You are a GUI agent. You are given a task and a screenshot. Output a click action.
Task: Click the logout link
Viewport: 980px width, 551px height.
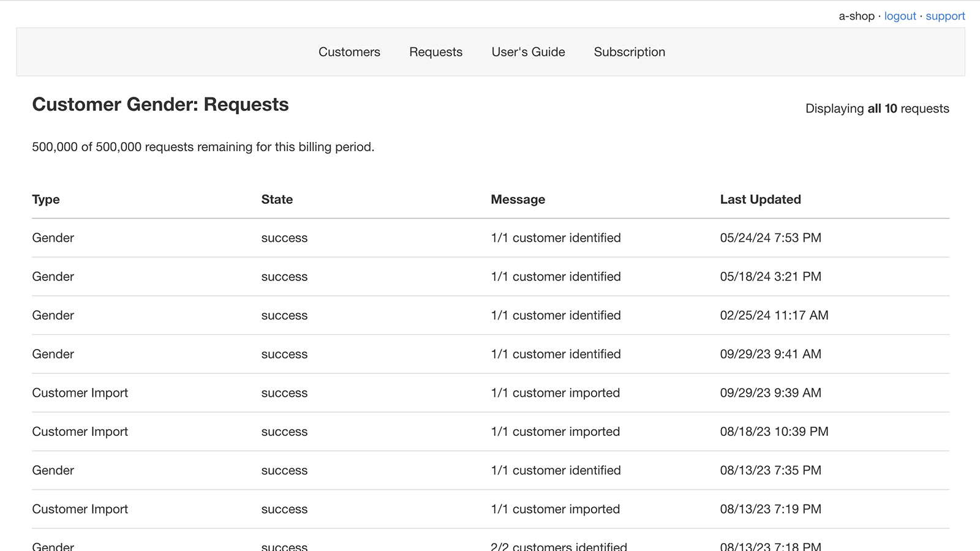900,16
